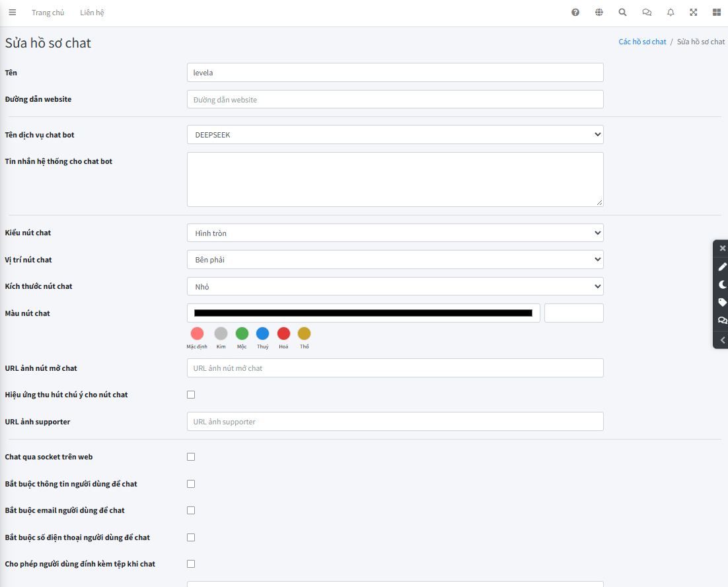Click the search magnifier icon
This screenshot has height=587, width=728.
point(622,13)
